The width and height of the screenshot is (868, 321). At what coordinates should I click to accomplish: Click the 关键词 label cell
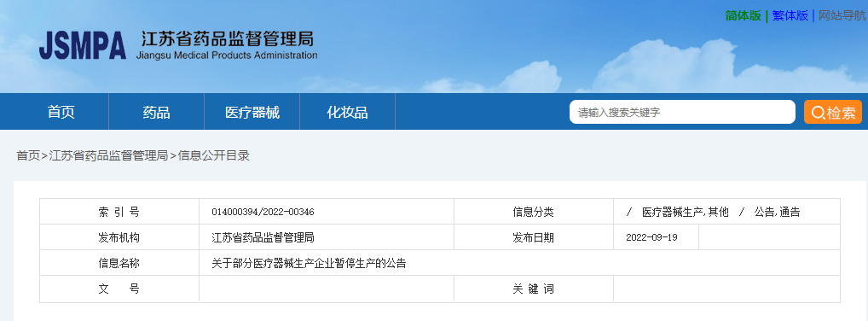click(534, 289)
